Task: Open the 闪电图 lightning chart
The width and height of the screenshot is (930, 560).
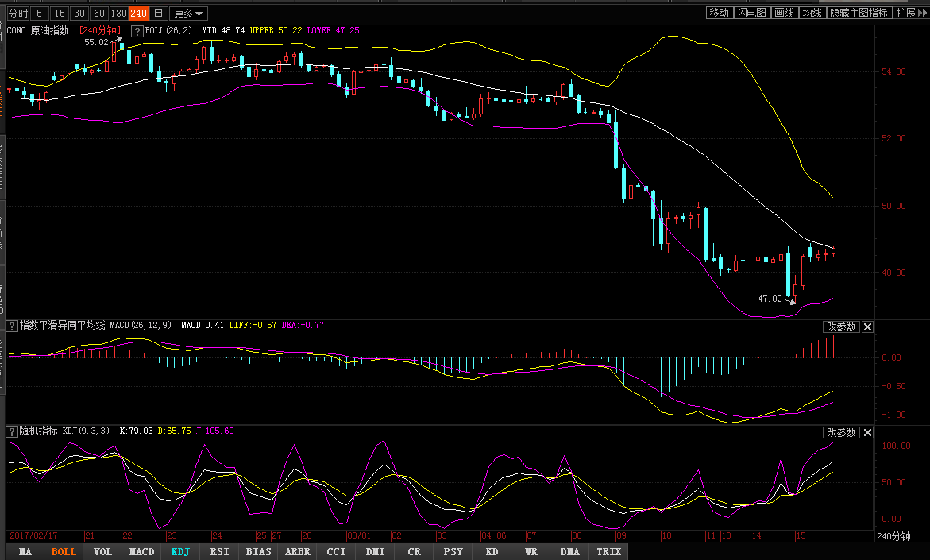Action: tap(751, 13)
